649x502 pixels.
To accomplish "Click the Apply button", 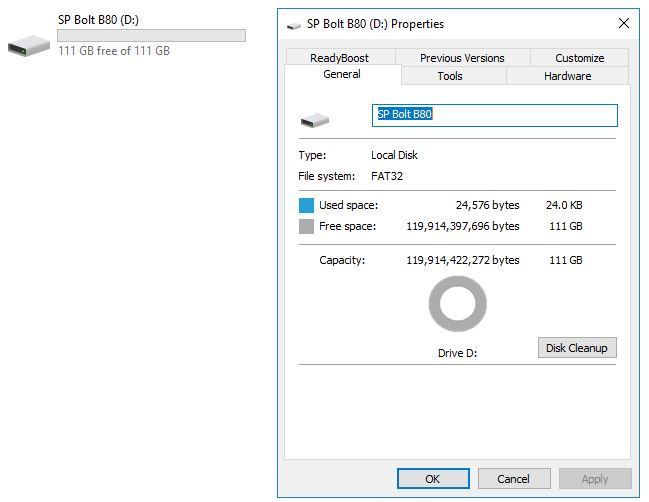I will [595, 479].
